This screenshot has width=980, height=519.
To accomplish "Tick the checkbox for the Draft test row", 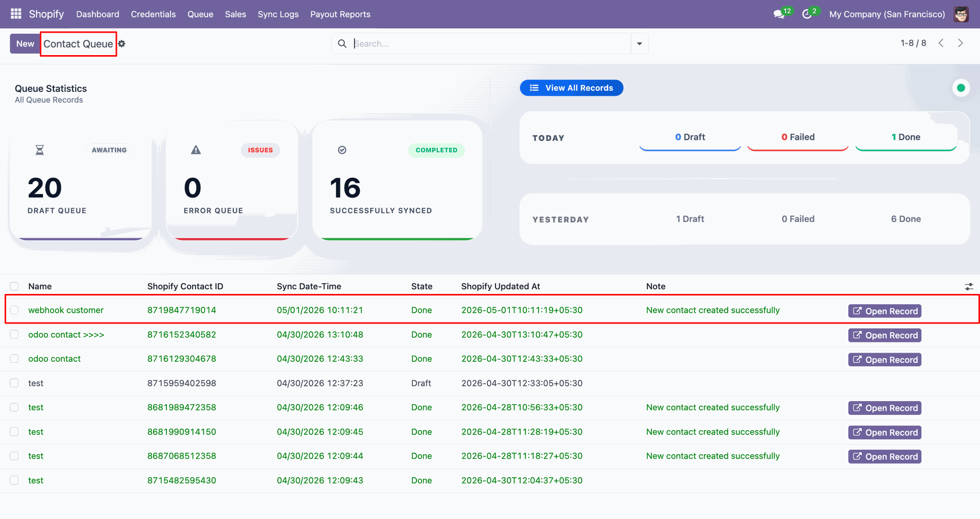I will [14, 383].
